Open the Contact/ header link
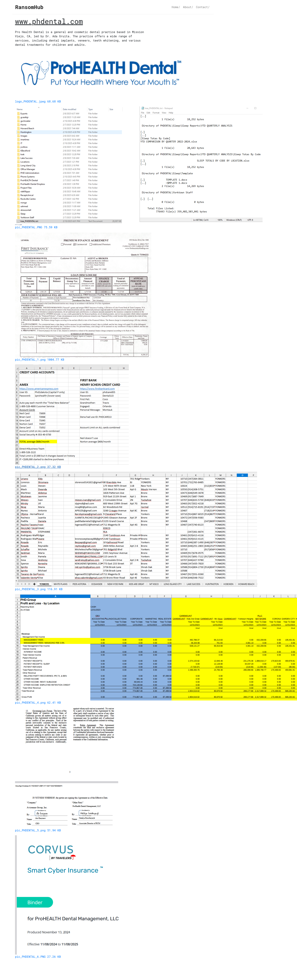 point(203,7)
